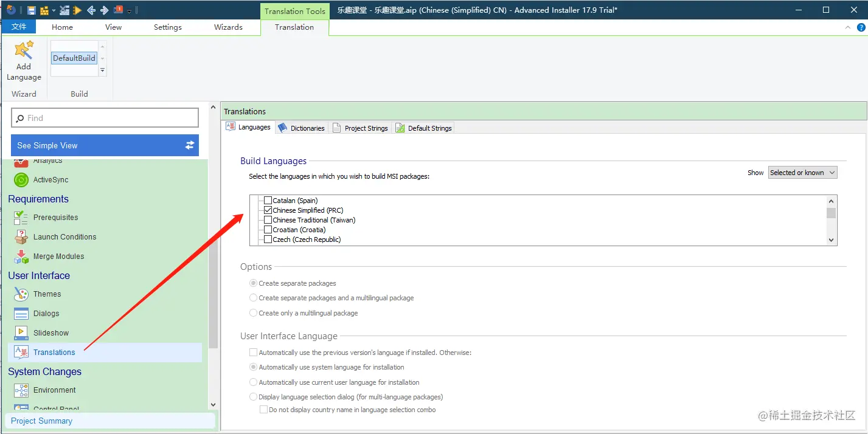Viewport: 868px width, 434px height.
Task: Select the Languages tab
Action: [x=248, y=127]
